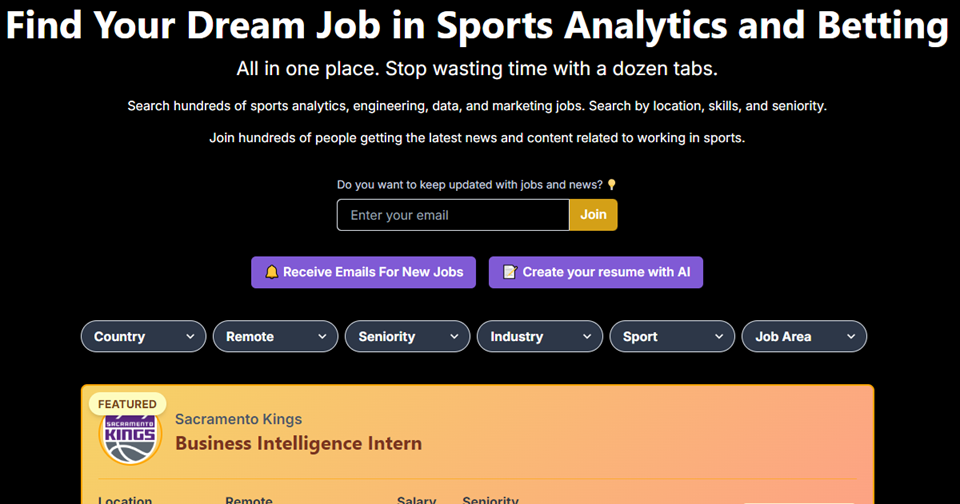Open the Country filter dropdown
Screen dimensions: 960x504
143,337
